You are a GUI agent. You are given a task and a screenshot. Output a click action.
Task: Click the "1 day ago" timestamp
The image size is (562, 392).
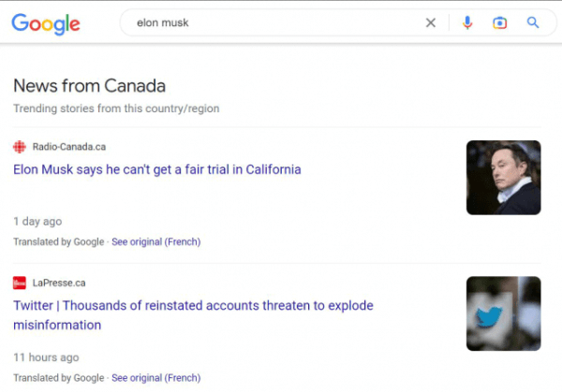[37, 222]
